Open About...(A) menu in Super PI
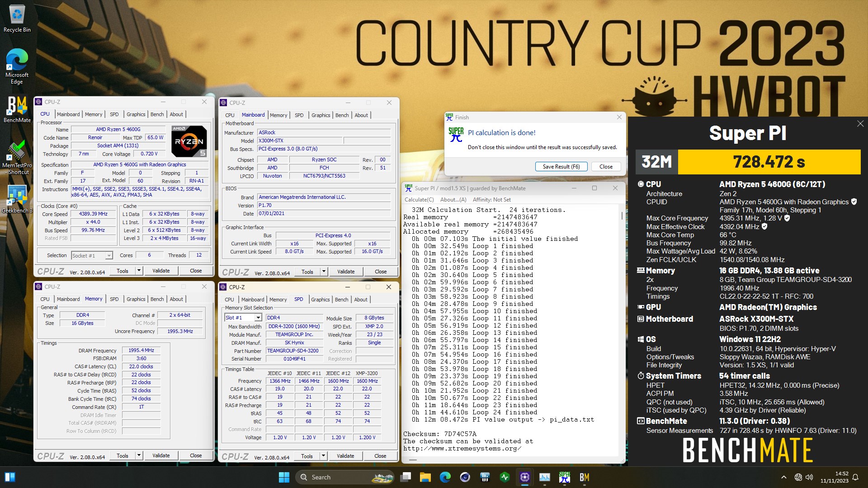The width and height of the screenshot is (868, 488). [453, 200]
